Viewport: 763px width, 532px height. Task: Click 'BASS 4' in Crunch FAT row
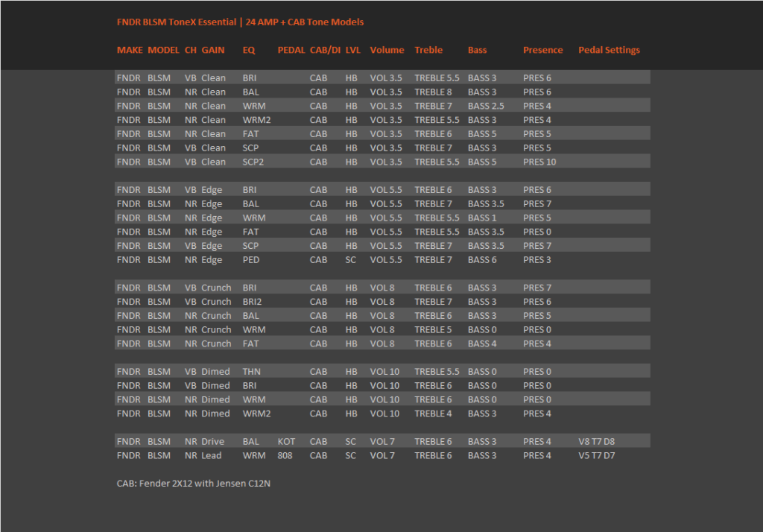click(x=482, y=344)
